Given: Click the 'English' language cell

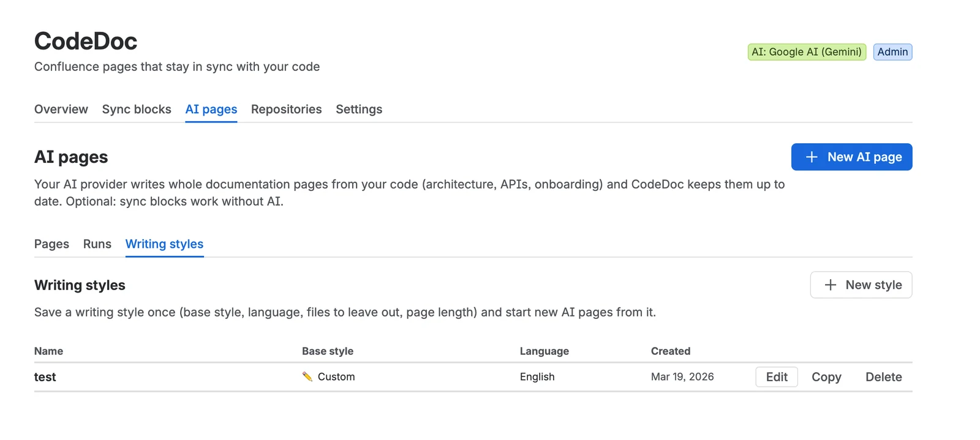Looking at the screenshot, I should tap(537, 377).
